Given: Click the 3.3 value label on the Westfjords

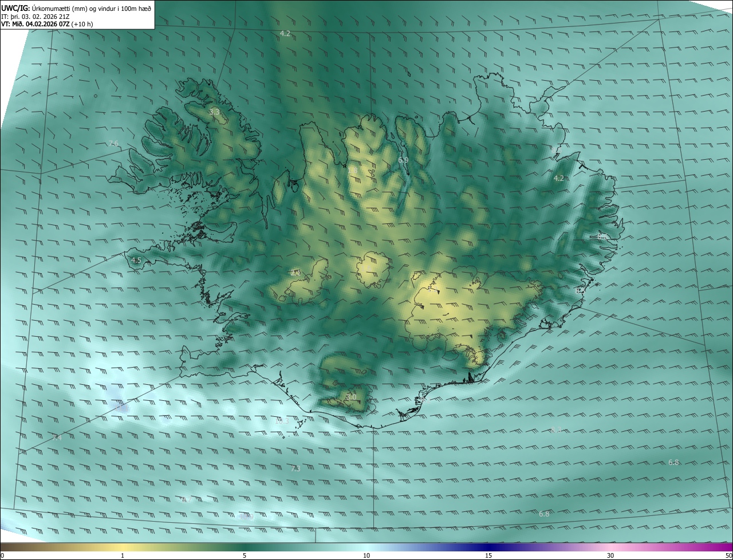Looking at the screenshot, I should (214, 112).
